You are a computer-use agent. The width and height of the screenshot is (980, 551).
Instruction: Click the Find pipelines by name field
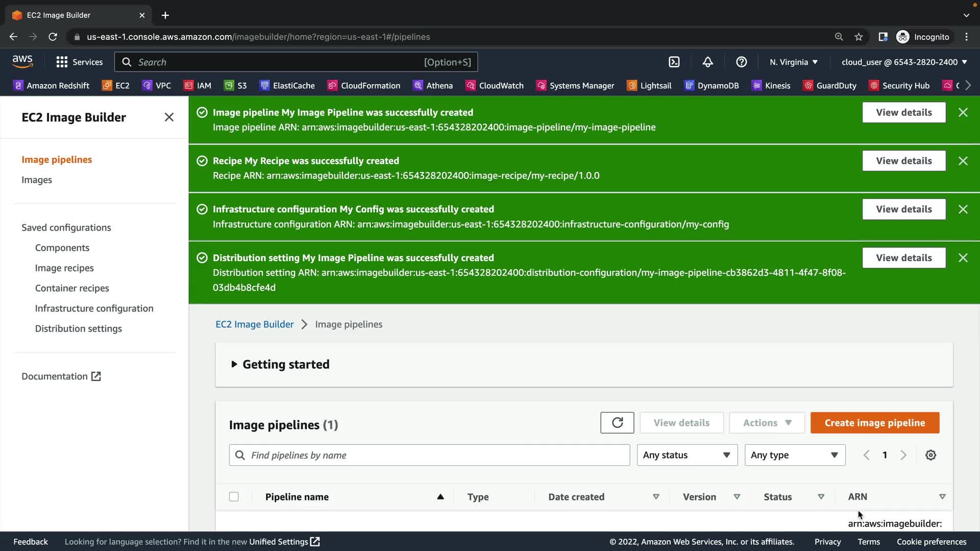click(x=429, y=455)
